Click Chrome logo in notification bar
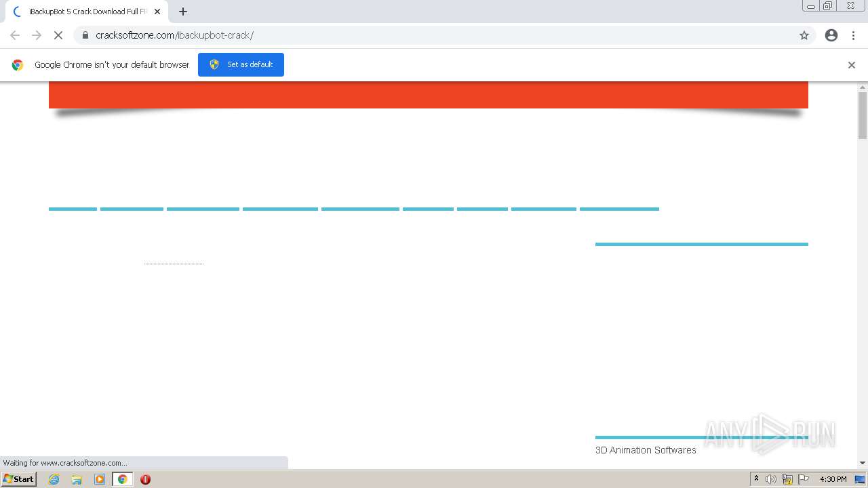 tap(18, 65)
